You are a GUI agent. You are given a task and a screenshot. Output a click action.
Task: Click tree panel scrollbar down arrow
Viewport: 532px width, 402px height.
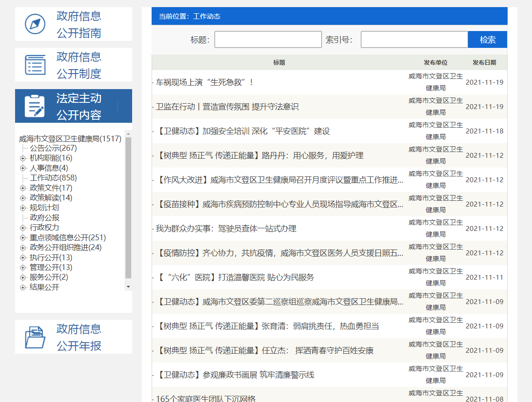click(129, 287)
